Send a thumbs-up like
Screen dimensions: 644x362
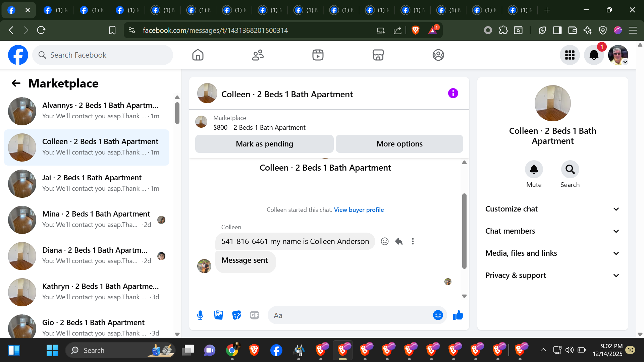(458, 315)
